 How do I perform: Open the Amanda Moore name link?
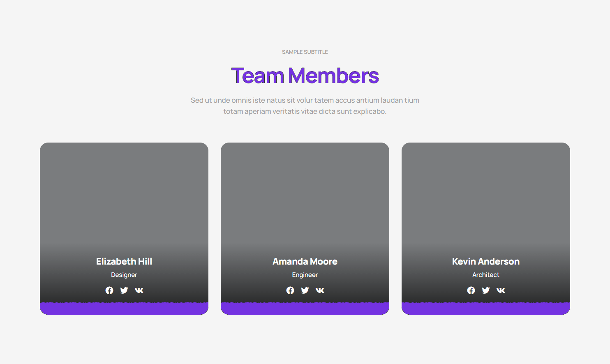pyautogui.click(x=305, y=262)
